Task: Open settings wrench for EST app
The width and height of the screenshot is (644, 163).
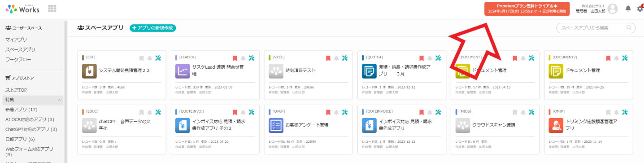Action: point(158,58)
